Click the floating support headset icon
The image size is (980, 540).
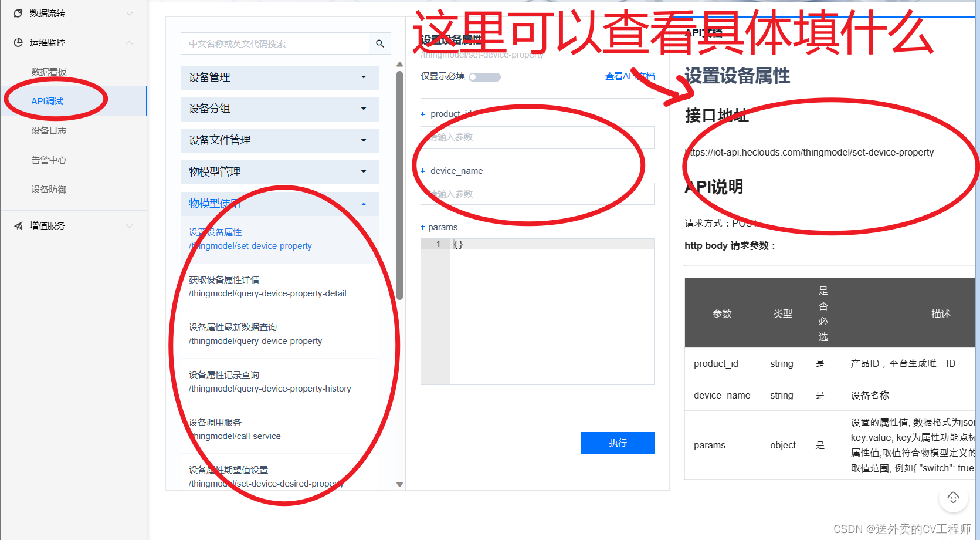(x=954, y=498)
